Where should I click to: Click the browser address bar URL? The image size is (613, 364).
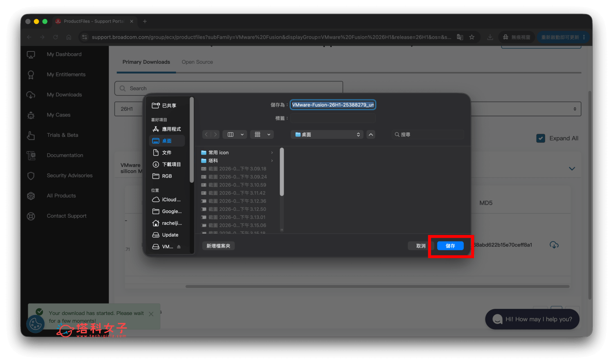click(271, 37)
